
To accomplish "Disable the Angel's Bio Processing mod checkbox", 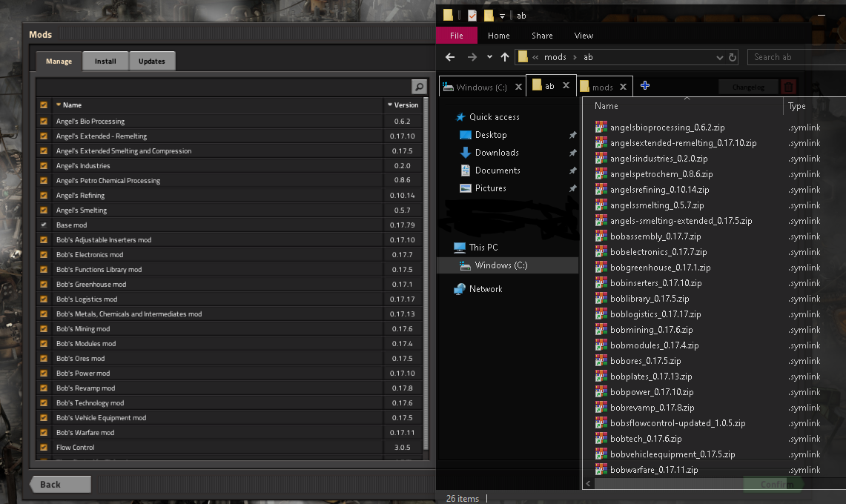I will (x=44, y=122).
